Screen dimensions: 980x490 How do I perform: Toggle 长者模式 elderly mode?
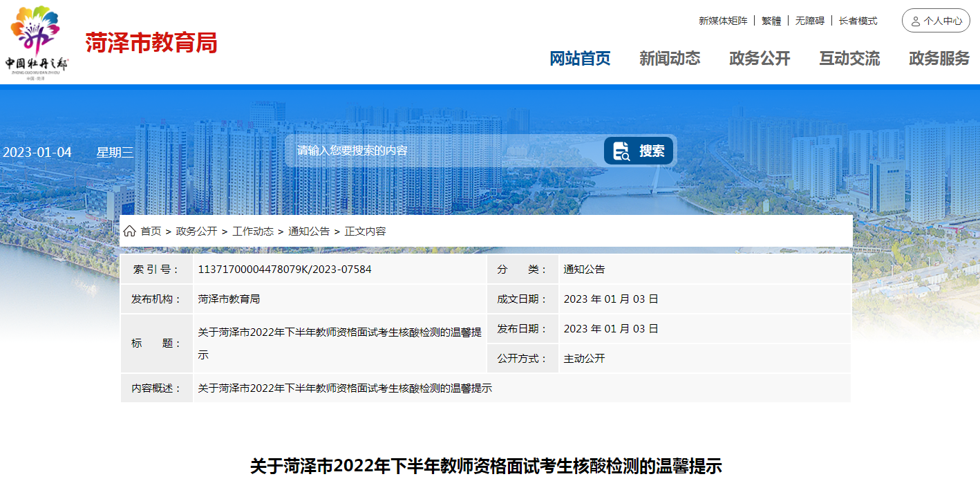(x=858, y=21)
